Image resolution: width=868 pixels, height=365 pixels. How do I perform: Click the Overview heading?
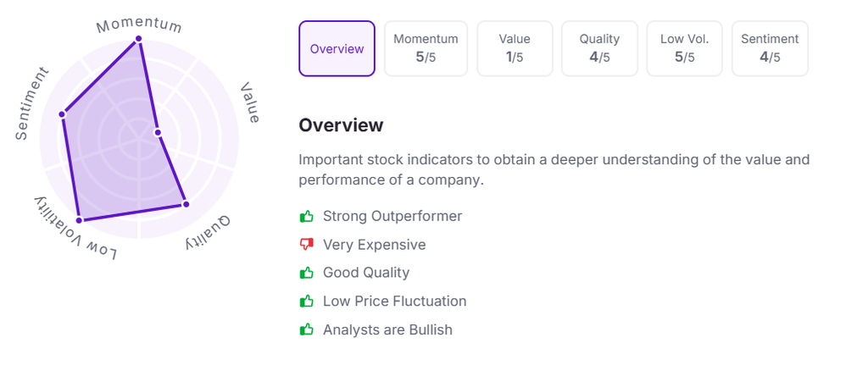click(x=341, y=125)
